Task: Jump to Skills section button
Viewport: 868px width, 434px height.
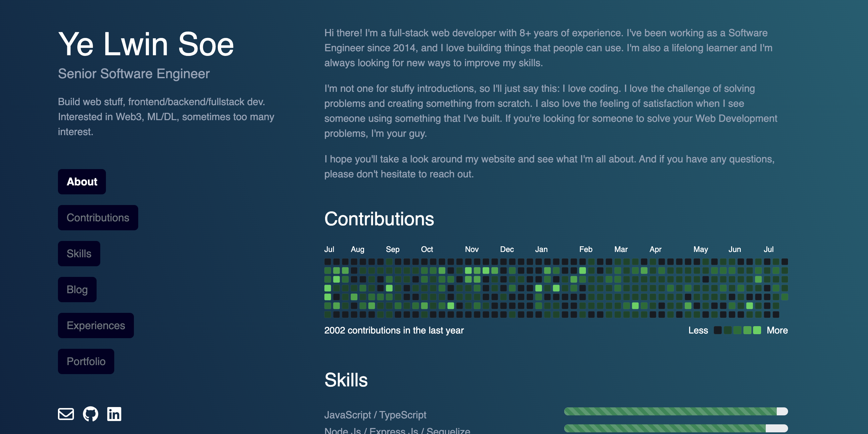Action: point(79,254)
